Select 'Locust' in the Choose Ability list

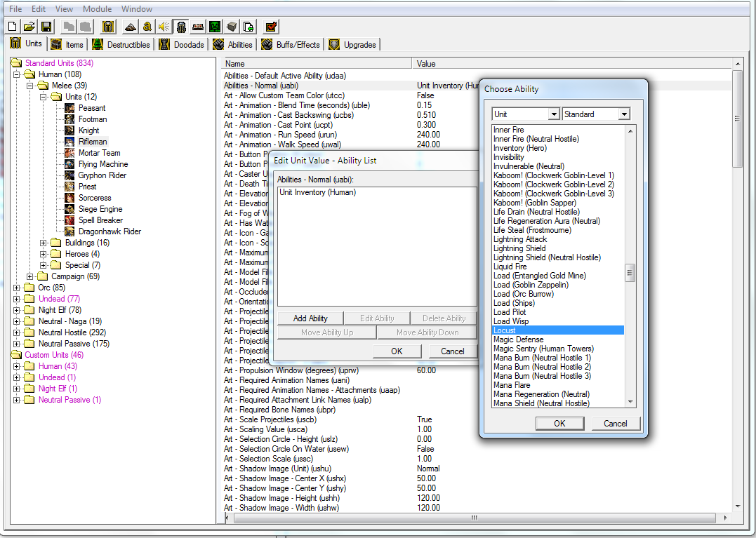tap(558, 330)
